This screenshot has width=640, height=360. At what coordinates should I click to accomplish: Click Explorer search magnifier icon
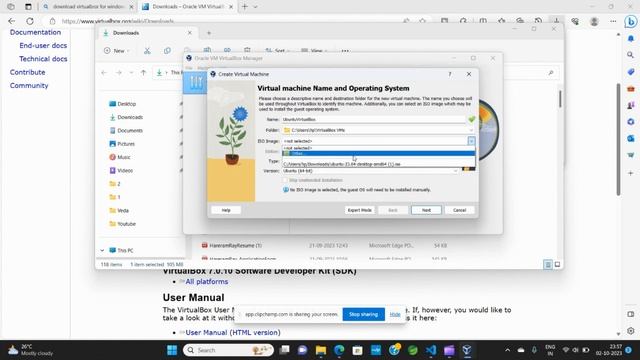click(x=551, y=73)
